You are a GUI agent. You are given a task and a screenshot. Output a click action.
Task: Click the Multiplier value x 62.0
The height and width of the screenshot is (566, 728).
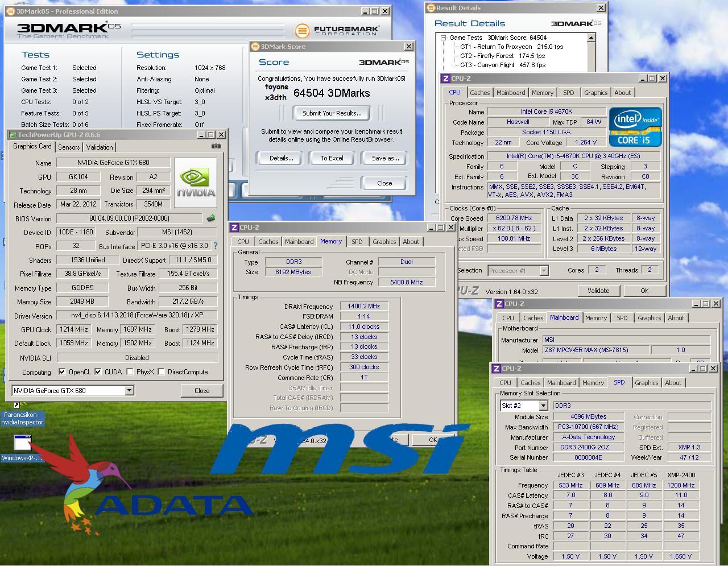point(514,228)
